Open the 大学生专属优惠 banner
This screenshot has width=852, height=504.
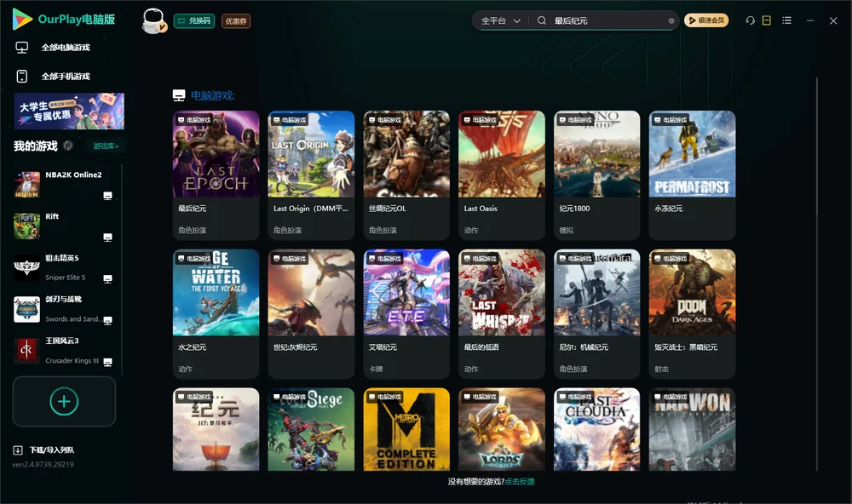click(x=69, y=111)
